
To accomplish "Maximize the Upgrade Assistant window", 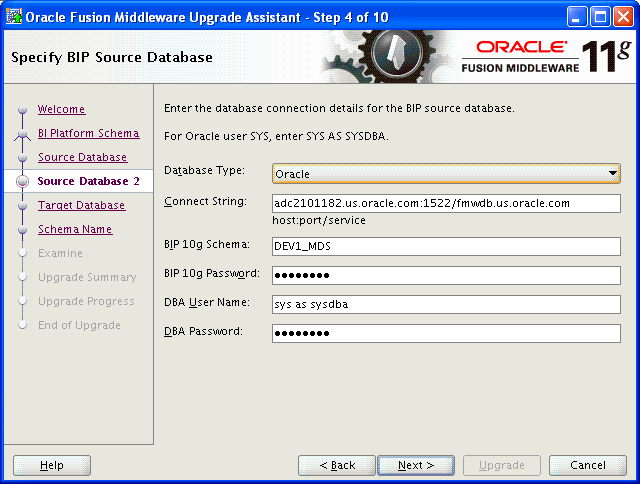I will 600,17.
